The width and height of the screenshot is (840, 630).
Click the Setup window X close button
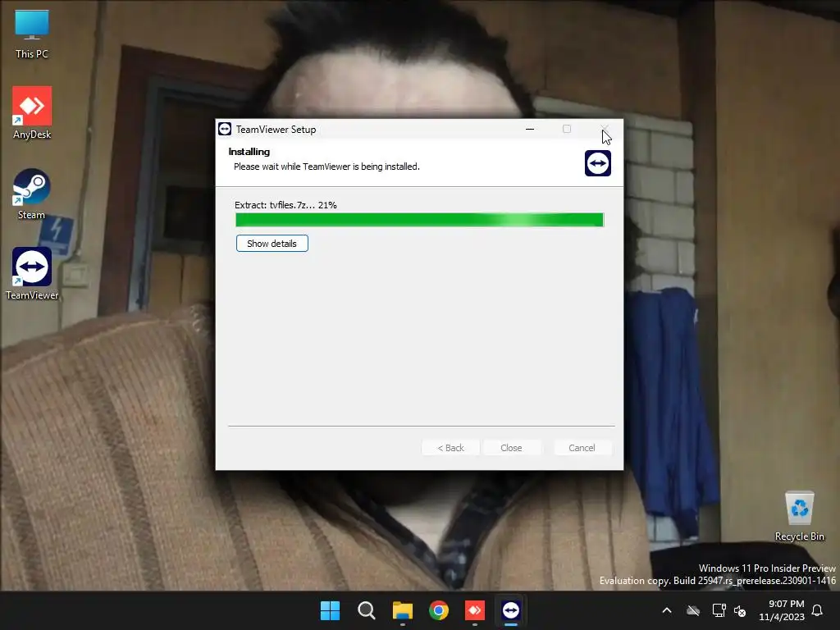(605, 129)
